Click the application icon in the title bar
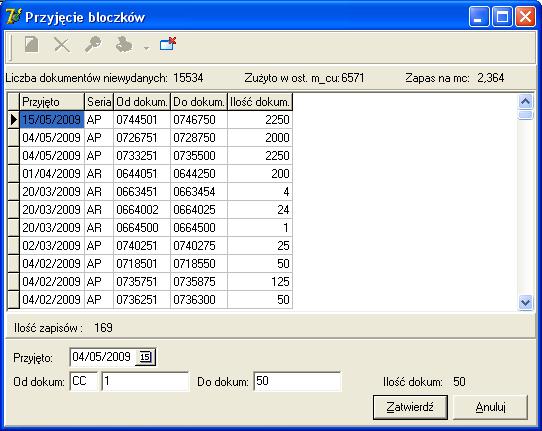This screenshot has width=542, height=431. [x=13, y=16]
